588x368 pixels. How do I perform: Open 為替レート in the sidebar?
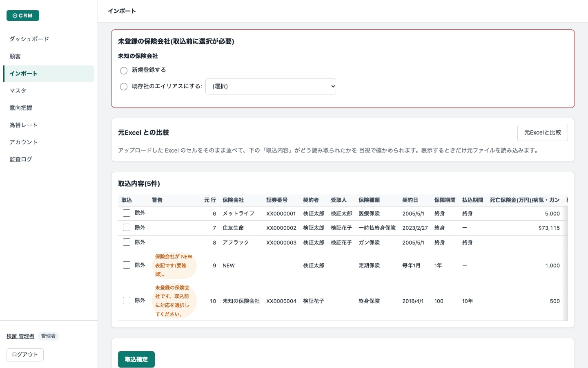tap(49, 125)
